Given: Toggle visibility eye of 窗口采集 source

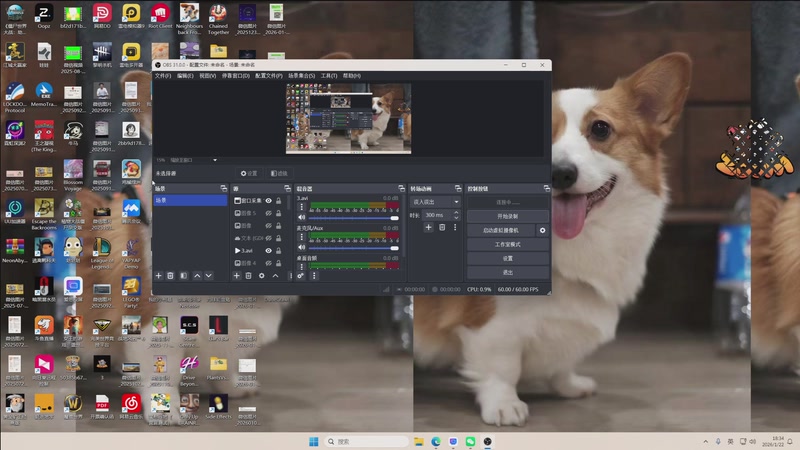Looking at the screenshot, I should (268, 201).
